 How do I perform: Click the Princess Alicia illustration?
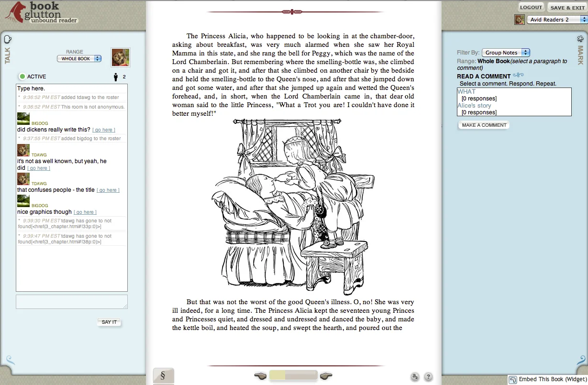point(292,207)
